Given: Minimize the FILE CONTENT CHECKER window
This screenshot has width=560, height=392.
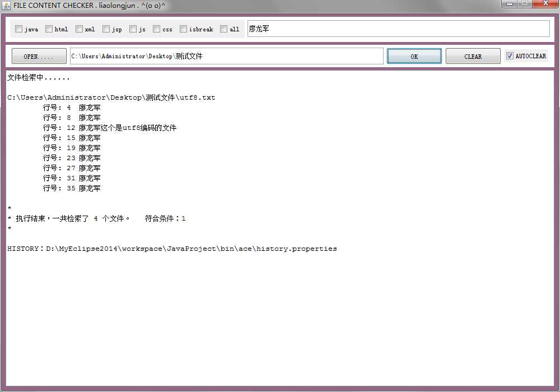Looking at the screenshot, I should (x=509, y=3).
